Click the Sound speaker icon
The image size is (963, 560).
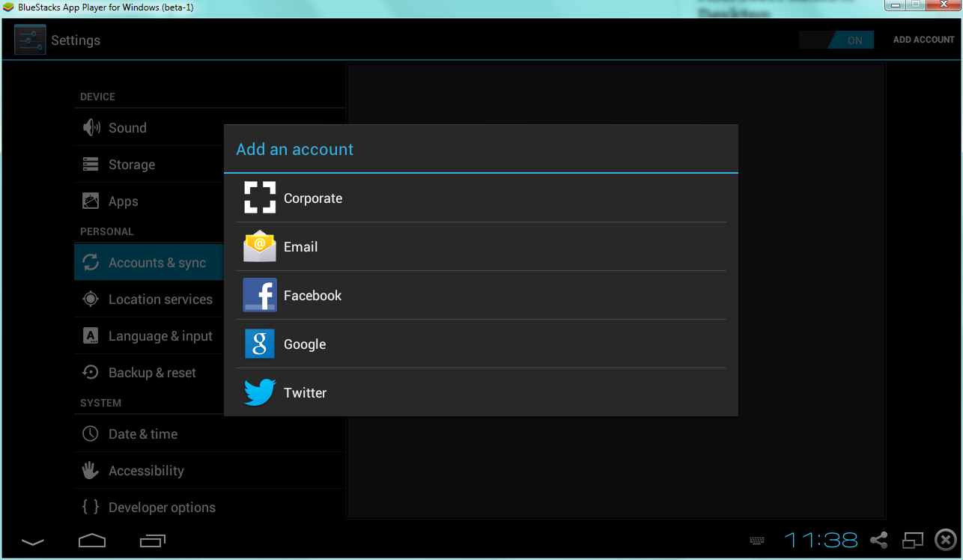(x=91, y=127)
